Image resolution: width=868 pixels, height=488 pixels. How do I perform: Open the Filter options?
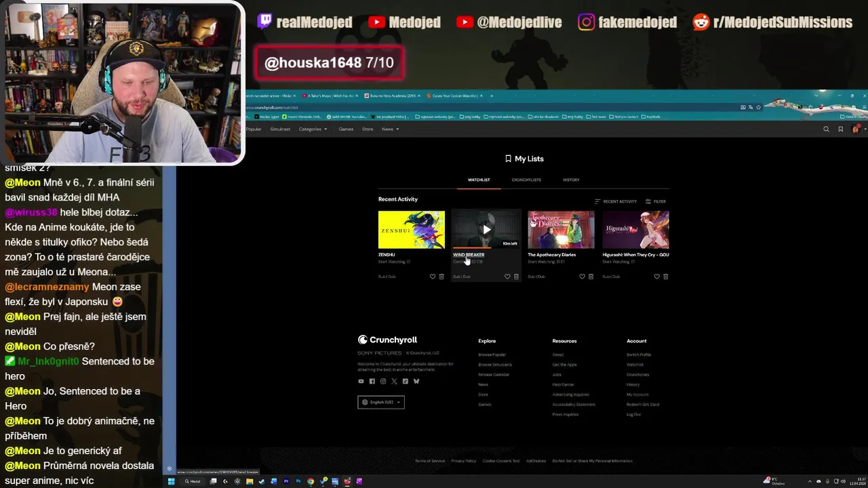pyautogui.click(x=656, y=201)
